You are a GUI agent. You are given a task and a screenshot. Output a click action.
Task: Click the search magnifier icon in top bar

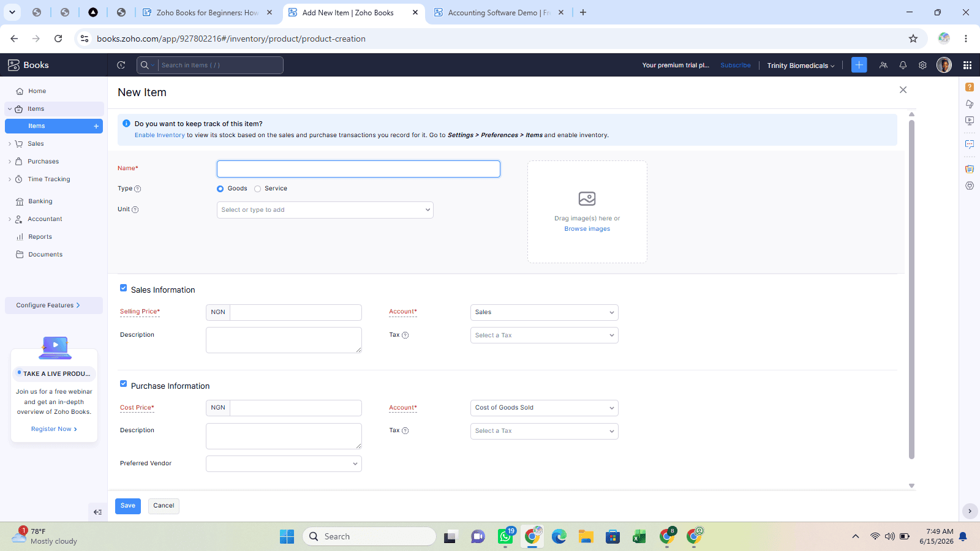(x=145, y=65)
